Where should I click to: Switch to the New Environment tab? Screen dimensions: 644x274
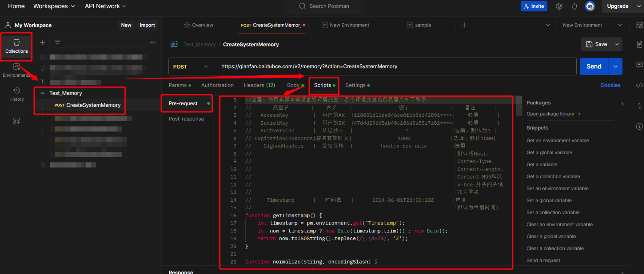tap(346, 25)
